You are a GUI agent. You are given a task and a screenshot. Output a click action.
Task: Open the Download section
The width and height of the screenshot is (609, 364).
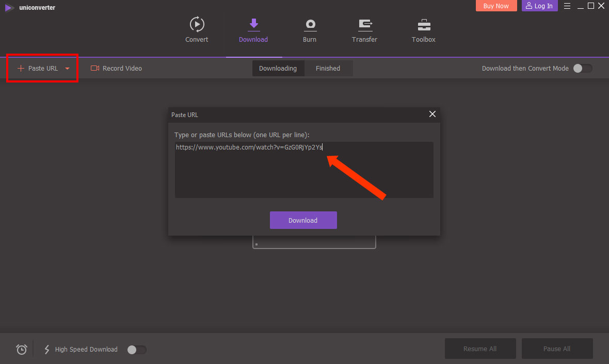tap(253, 30)
